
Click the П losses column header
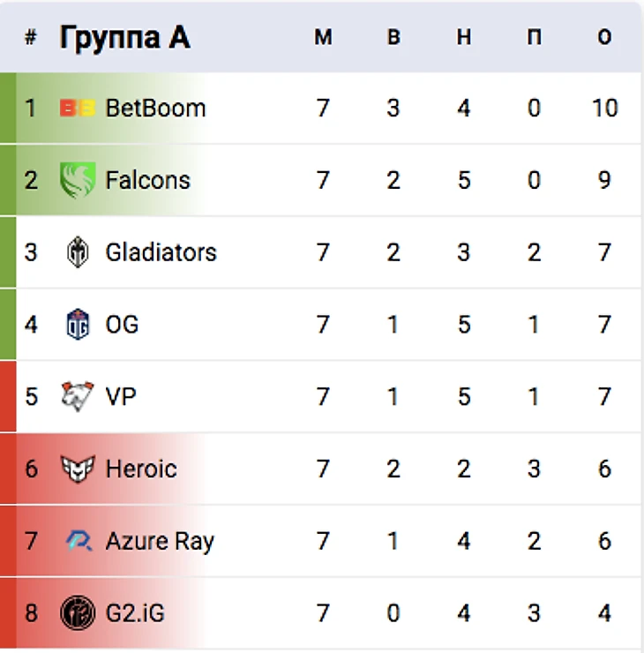click(x=534, y=38)
